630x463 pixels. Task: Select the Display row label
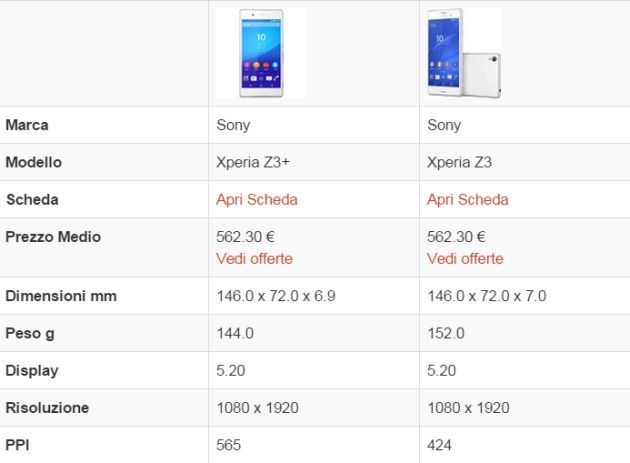pyautogui.click(x=32, y=370)
